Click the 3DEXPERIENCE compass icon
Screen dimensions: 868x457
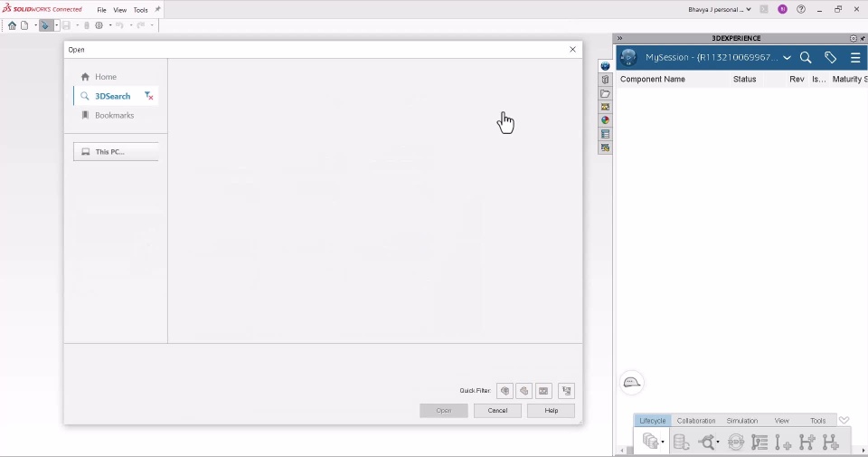coord(628,57)
